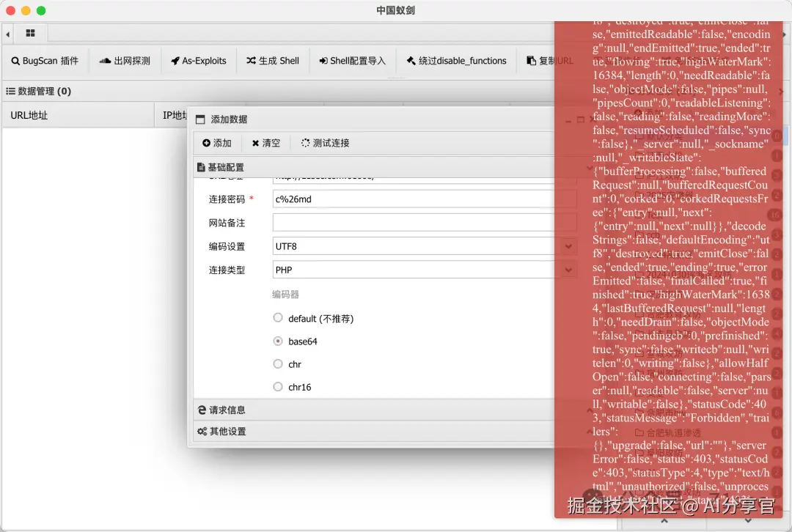This screenshot has width=792, height=532.
Task: Click 添加 to add the shell
Action: coord(216,143)
